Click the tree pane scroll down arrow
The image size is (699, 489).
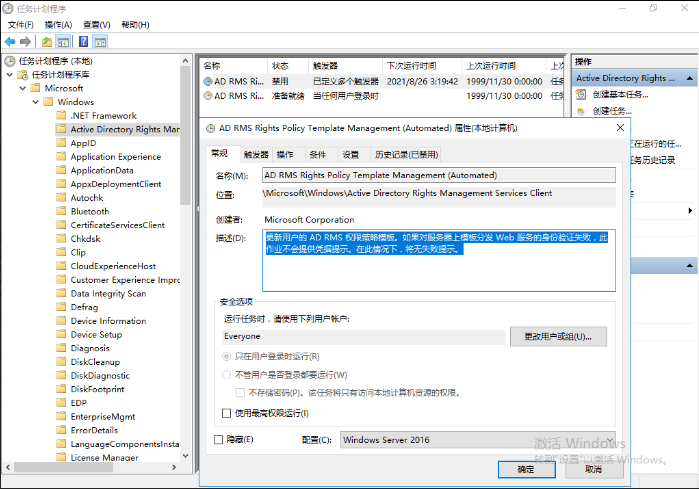(x=185, y=456)
